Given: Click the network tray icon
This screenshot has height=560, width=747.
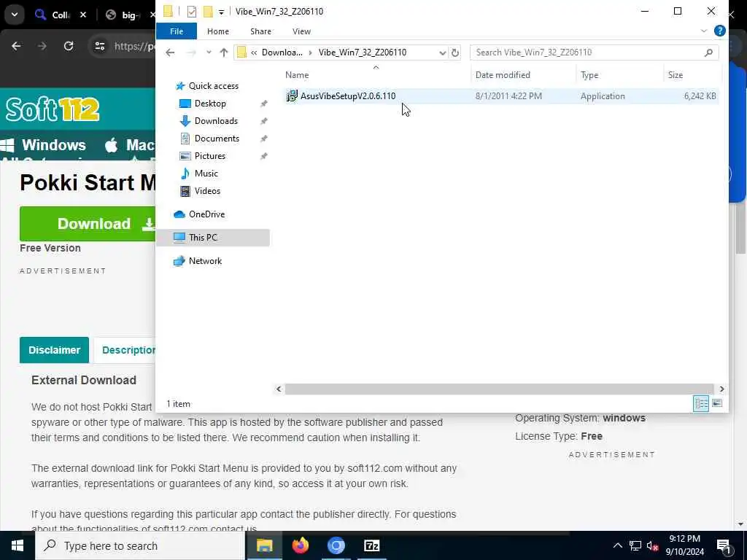Looking at the screenshot, I should tap(635, 545).
